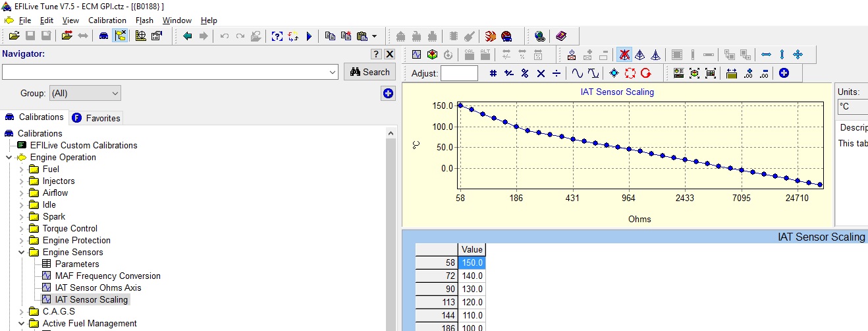The height and width of the screenshot is (331, 868).
Task: Toggle the highlighted Navigator tree toolbar button
Action: coord(121,36)
